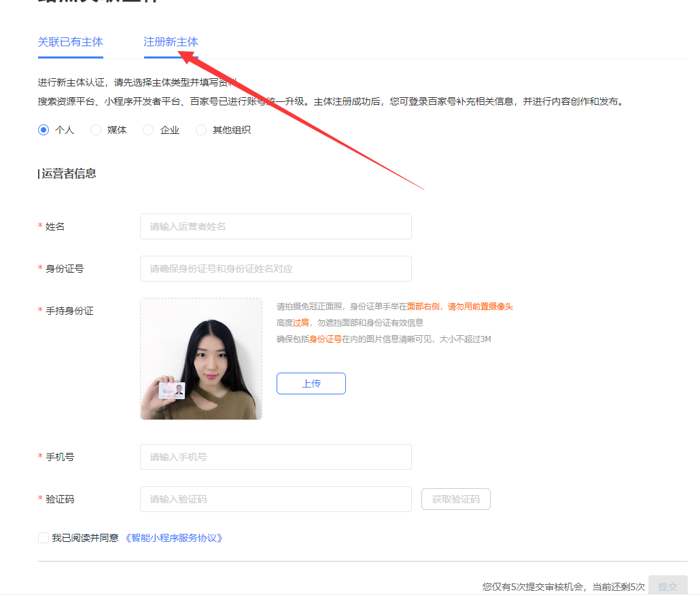Click the 手持身份证 field label

[69, 311]
